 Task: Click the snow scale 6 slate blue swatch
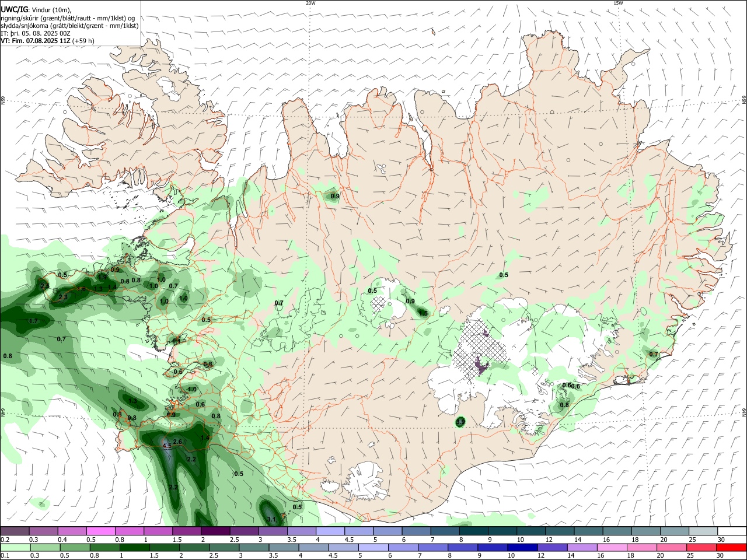(417, 531)
